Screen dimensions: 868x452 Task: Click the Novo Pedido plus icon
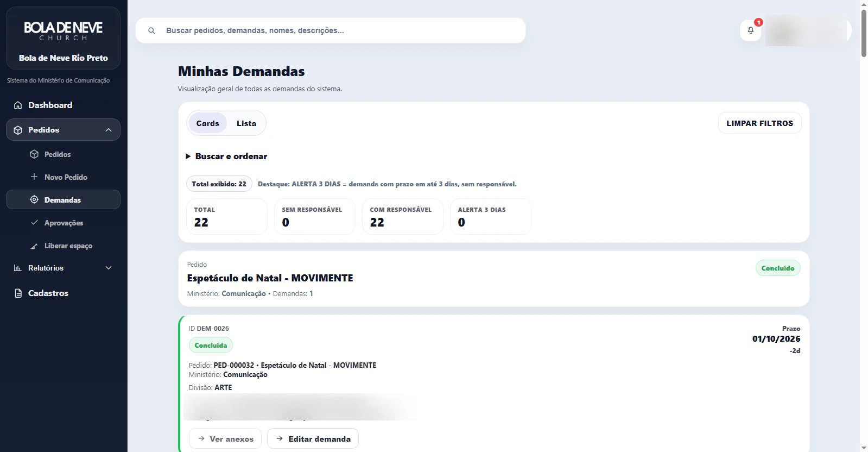tap(34, 177)
